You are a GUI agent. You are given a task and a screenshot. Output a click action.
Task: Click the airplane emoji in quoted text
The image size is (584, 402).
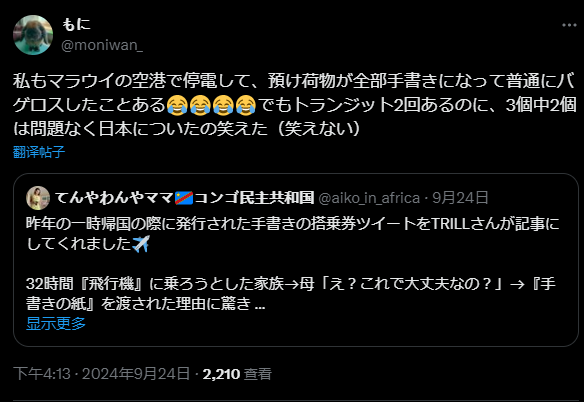tap(141, 244)
